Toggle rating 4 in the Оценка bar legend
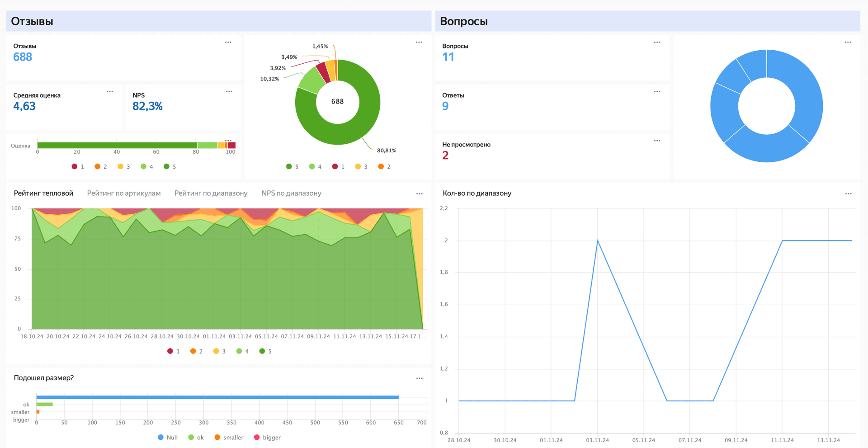This screenshot has width=868, height=448. tap(147, 166)
